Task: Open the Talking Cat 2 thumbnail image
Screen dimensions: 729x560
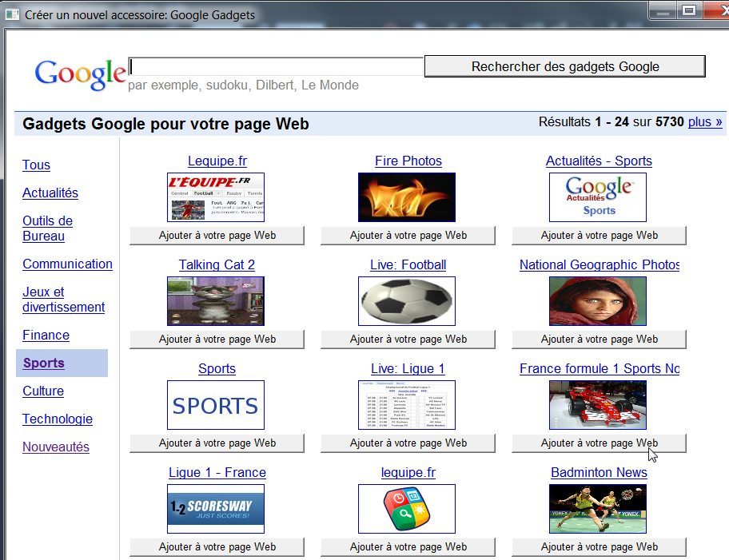Action: click(216, 300)
